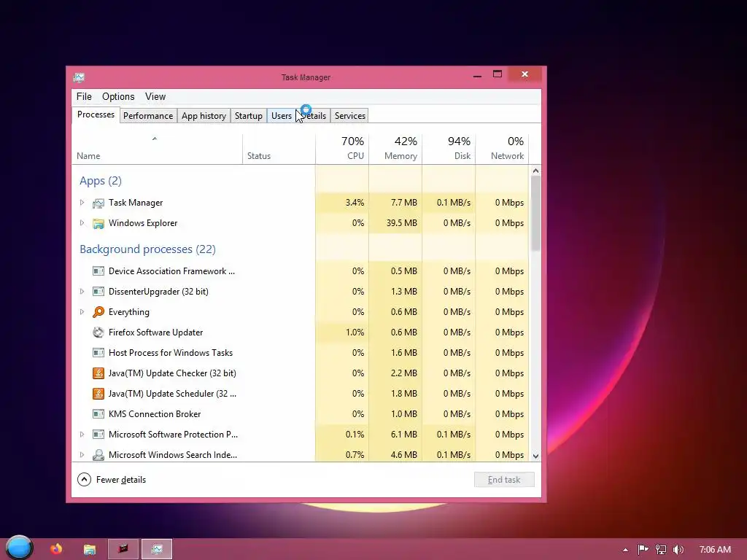The width and height of the screenshot is (747, 560).
Task: Open the volume speaker tray icon
Action: pos(678,550)
